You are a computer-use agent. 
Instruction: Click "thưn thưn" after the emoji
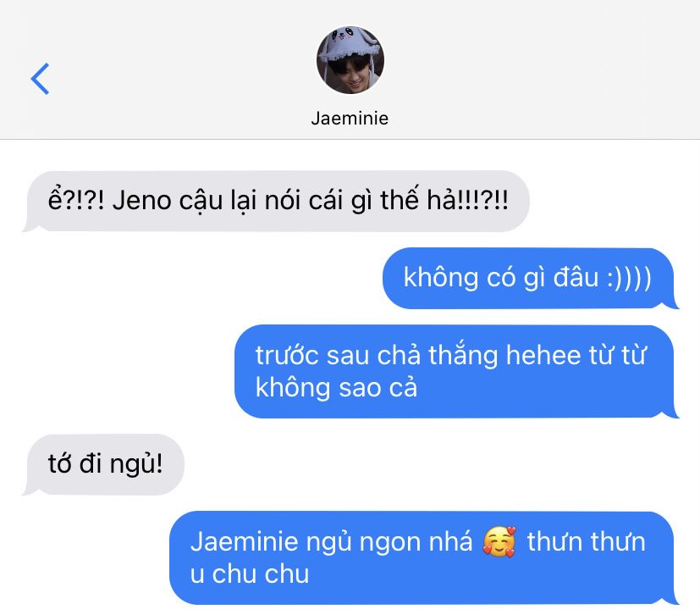tap(587, 542)
